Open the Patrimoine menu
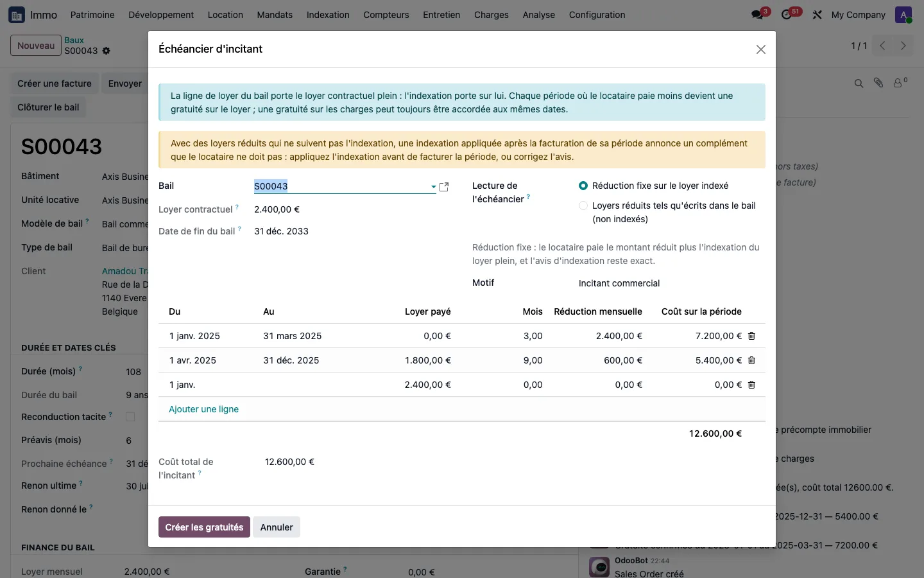This screenshot has height=578, width=924. coord(92,15)
